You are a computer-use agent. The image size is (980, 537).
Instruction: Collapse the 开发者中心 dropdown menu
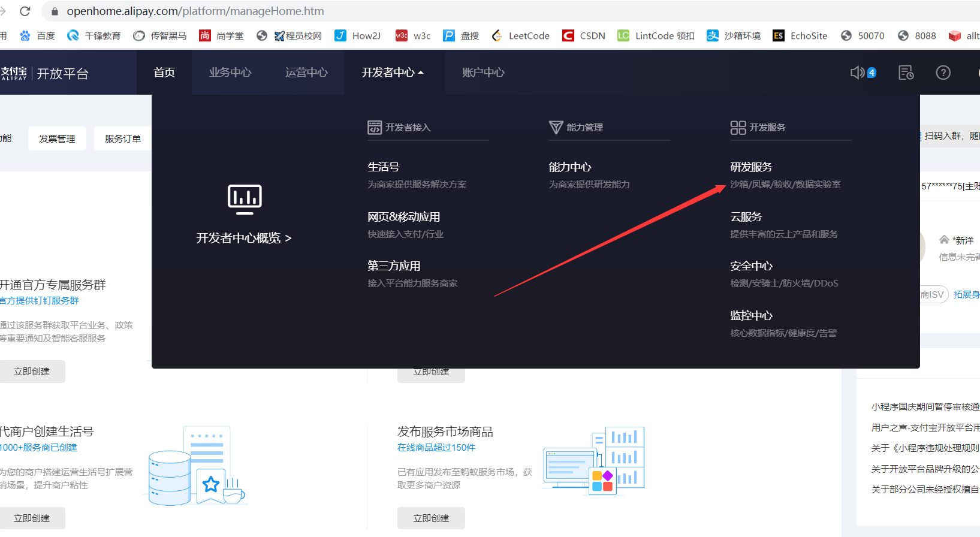393,73
